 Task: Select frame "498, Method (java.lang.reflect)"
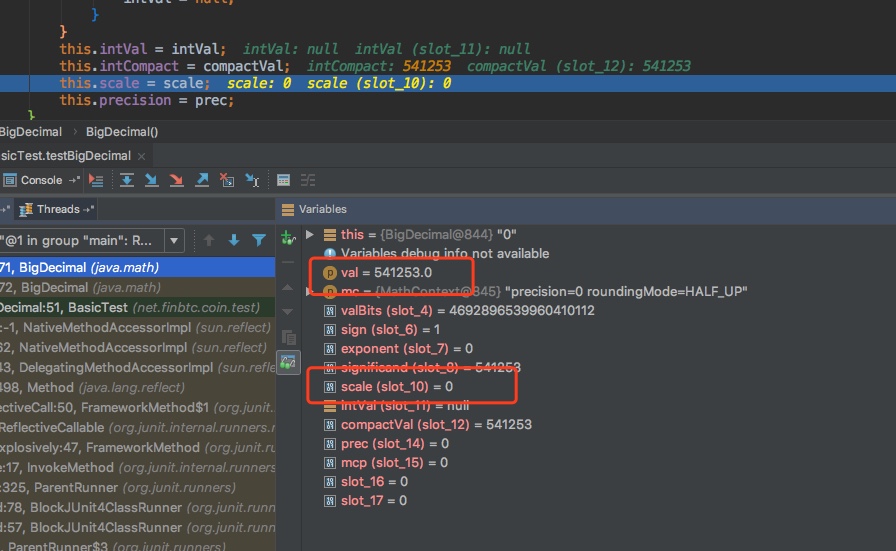point(137,388)
